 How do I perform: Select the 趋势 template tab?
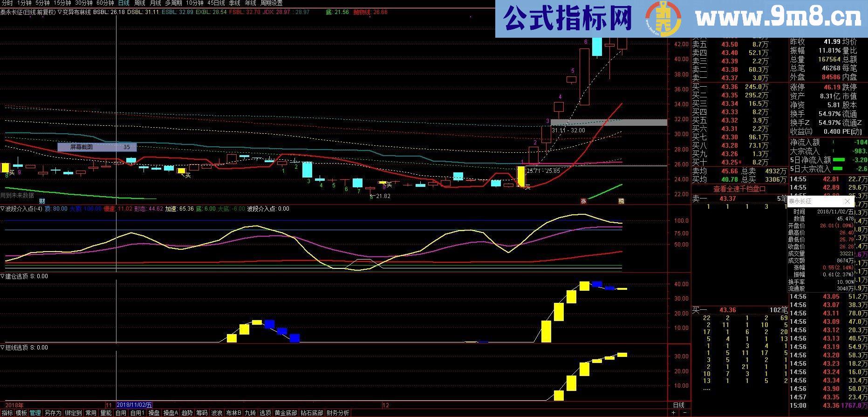pyautogui.click(x=187, y=413)
